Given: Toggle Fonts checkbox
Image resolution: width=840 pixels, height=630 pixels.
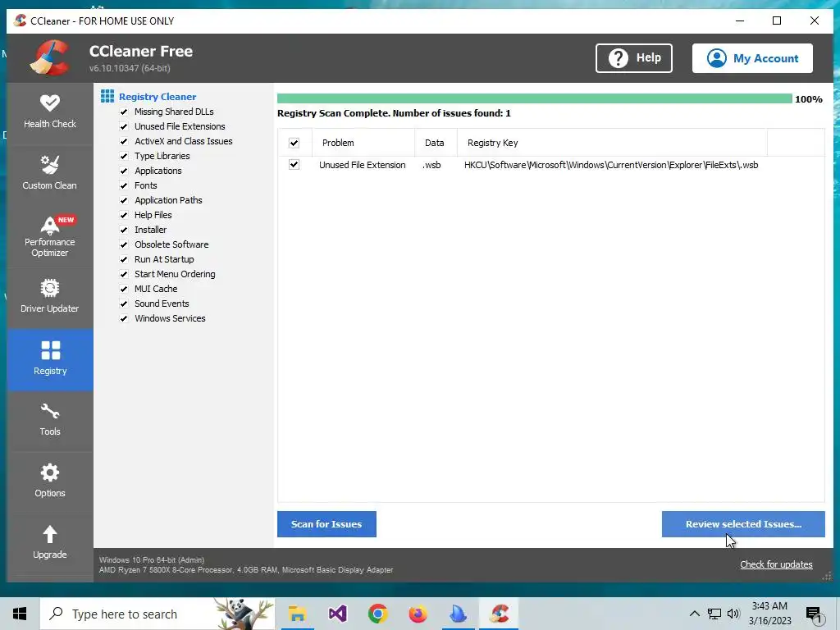Looking at the screenshot, I should [124, 185].
